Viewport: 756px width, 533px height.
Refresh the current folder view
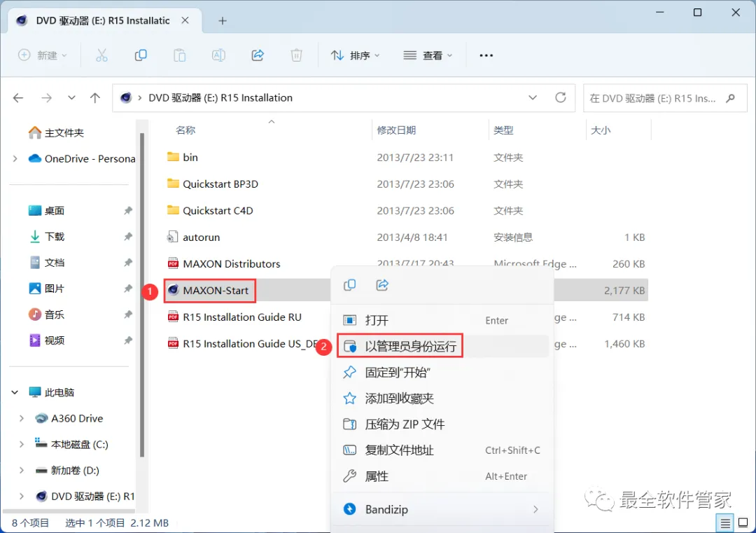point(560,98)
